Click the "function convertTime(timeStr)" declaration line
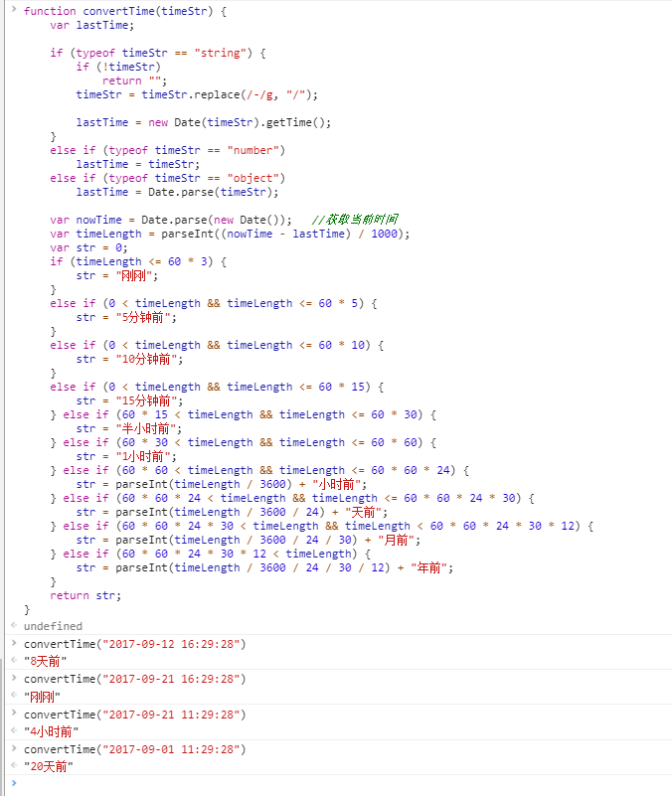Screen dimensions: 672x796 click(x=125, y=11)
